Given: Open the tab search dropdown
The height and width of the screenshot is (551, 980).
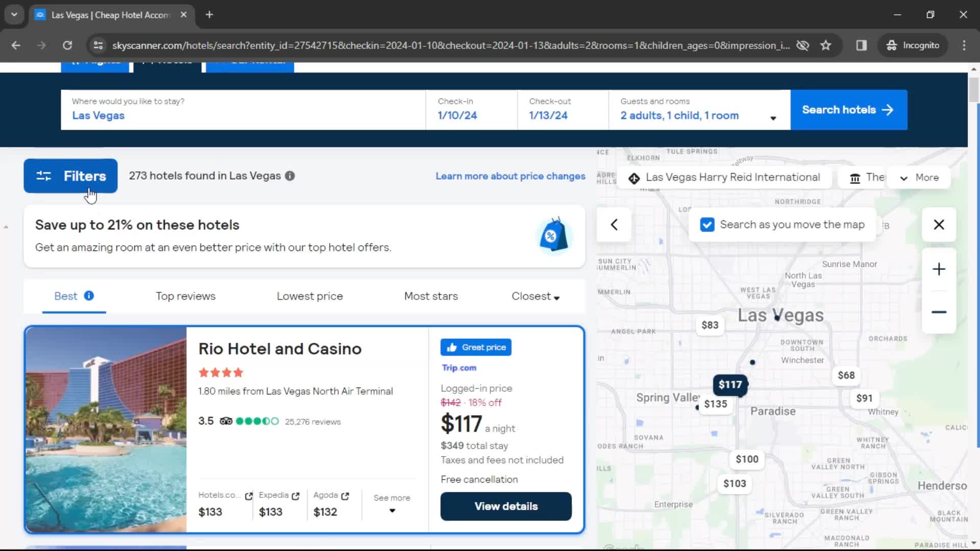Looking at the screenshot, I should [x=14, y=15].
